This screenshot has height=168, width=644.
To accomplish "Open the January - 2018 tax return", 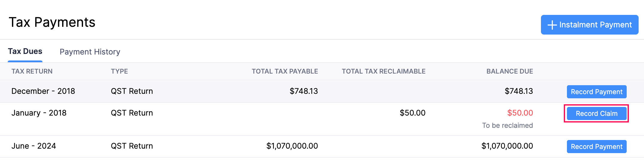I will [39, 113].
